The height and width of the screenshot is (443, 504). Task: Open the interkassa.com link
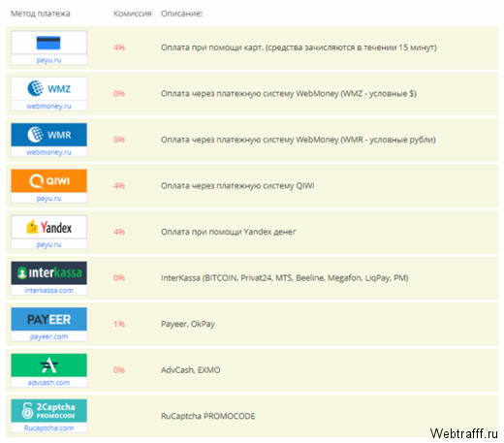tap(48, 290)
